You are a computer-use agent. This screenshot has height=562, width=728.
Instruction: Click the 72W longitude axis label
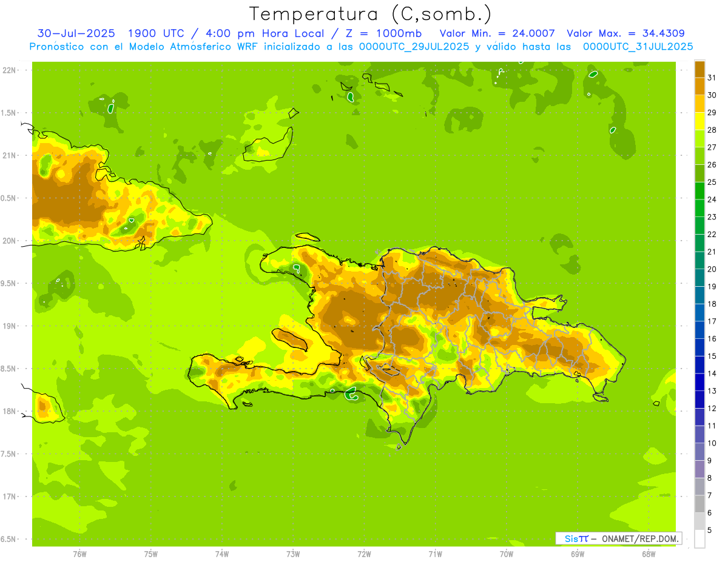coord(364,555)
